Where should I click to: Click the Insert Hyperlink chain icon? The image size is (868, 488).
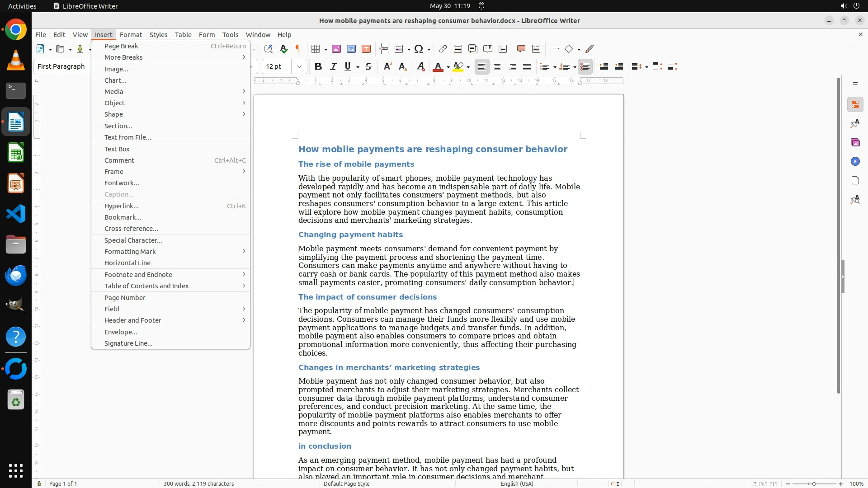click(443, 49)
